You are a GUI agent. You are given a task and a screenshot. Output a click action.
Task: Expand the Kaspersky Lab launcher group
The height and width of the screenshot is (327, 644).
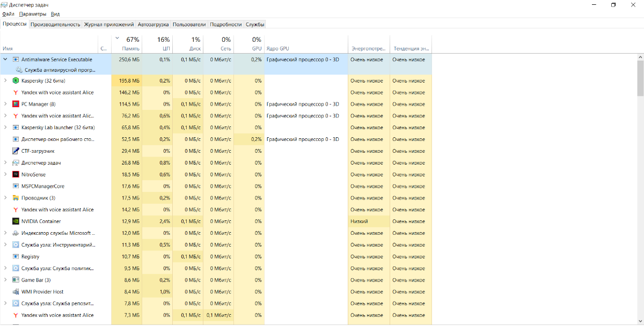[5, 128]
